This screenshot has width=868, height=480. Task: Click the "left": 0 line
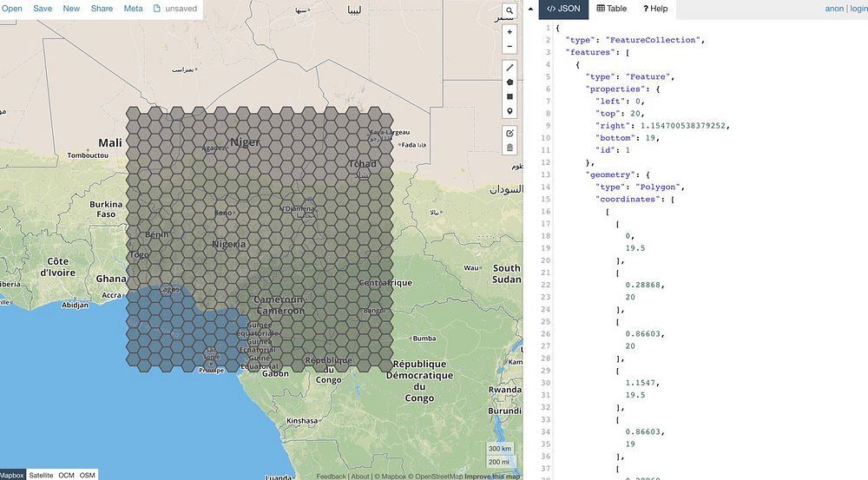(x=620, y=101)
